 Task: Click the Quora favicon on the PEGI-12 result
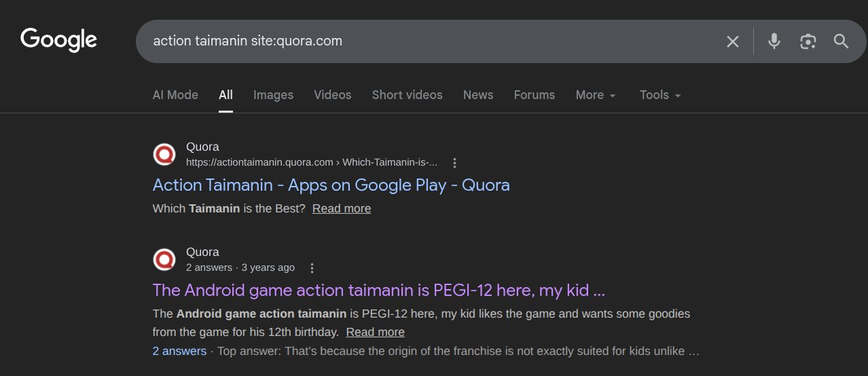tap(164, 259)
